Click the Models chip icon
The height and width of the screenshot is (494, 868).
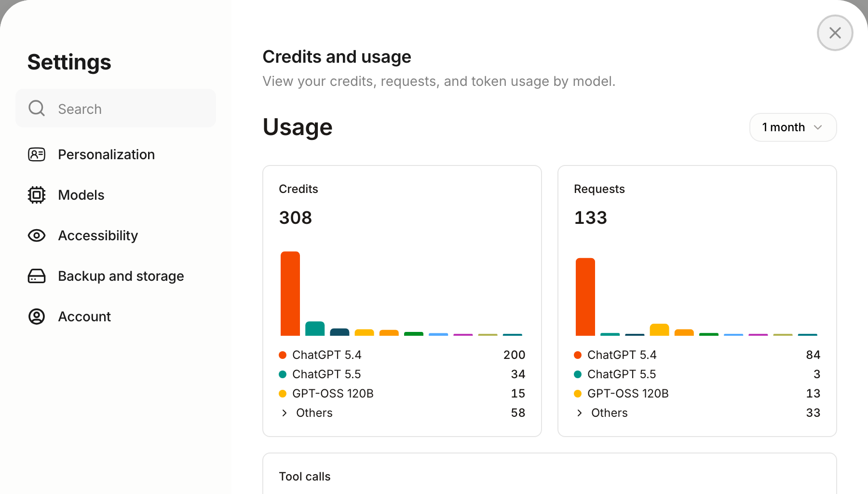pos(37,195)
